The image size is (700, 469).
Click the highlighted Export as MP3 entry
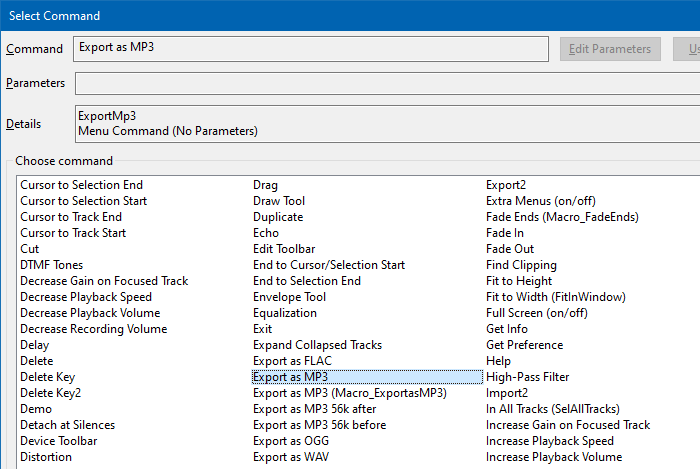[367, 377]
